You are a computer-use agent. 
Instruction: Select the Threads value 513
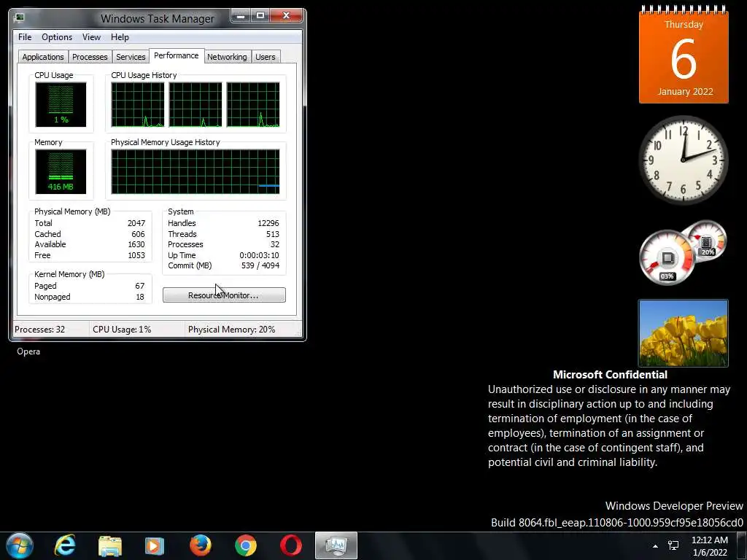[273, 234]
